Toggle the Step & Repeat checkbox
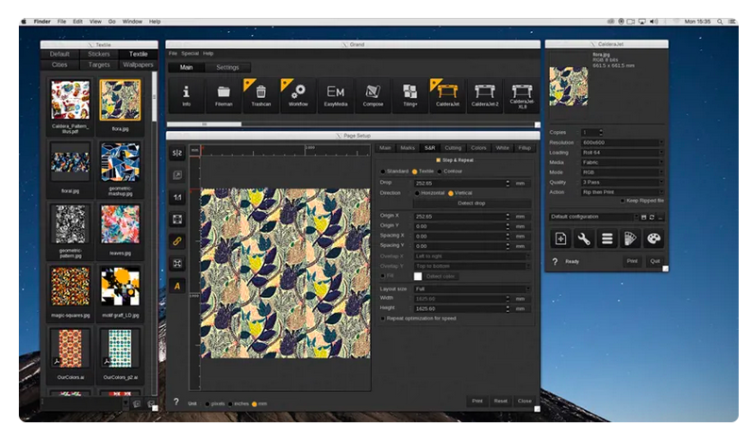Viewport: 750px width, 427px height. coord(438,160)
